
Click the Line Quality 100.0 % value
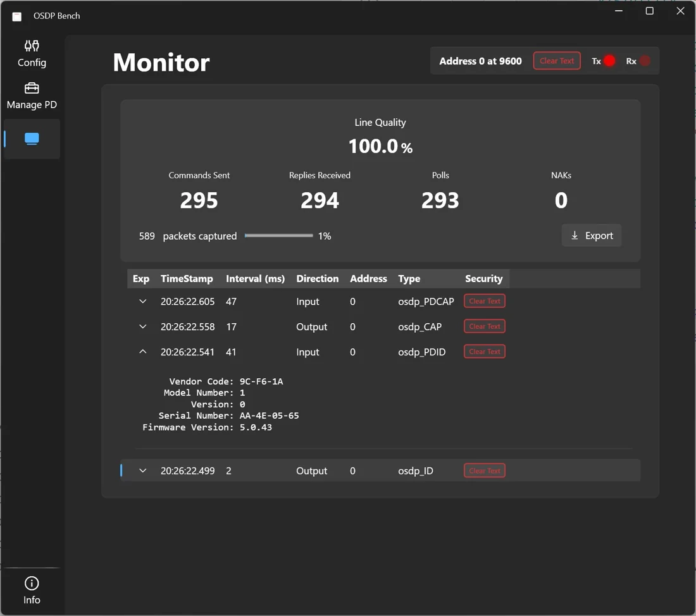[380, 147]
